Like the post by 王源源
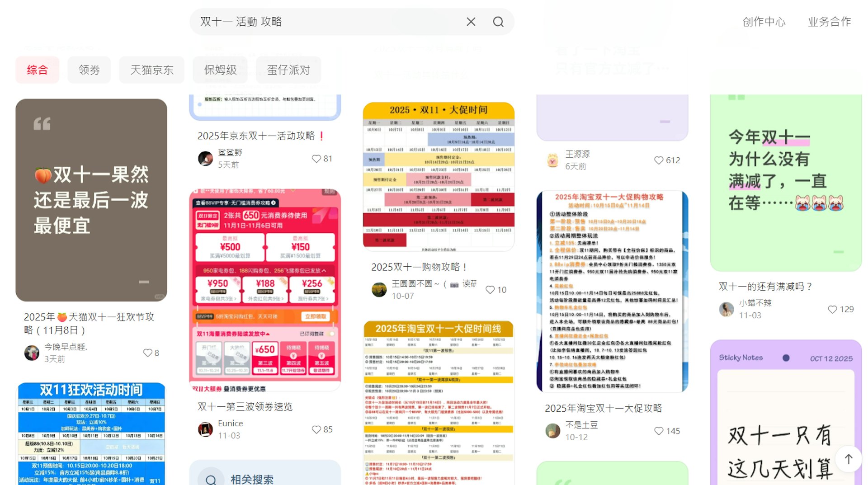This screenshot has height=485, width=868. [x=659, y=160]
